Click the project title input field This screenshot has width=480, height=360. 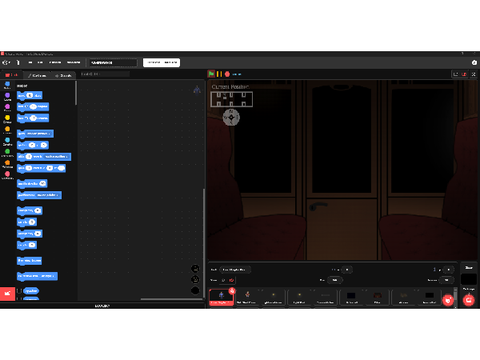(x=113, y=63)
